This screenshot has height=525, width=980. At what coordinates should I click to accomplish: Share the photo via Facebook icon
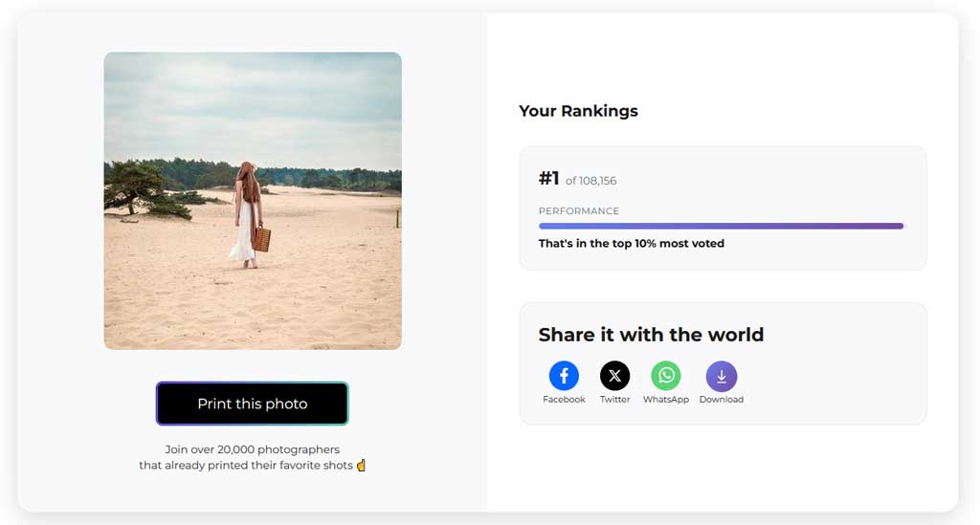coord(564,375)
